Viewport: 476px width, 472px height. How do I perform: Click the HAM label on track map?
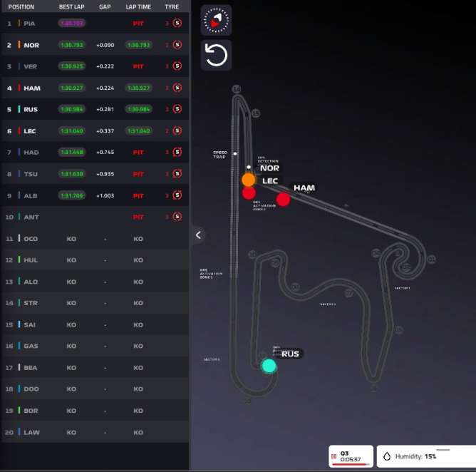click(x=304, y=188)
